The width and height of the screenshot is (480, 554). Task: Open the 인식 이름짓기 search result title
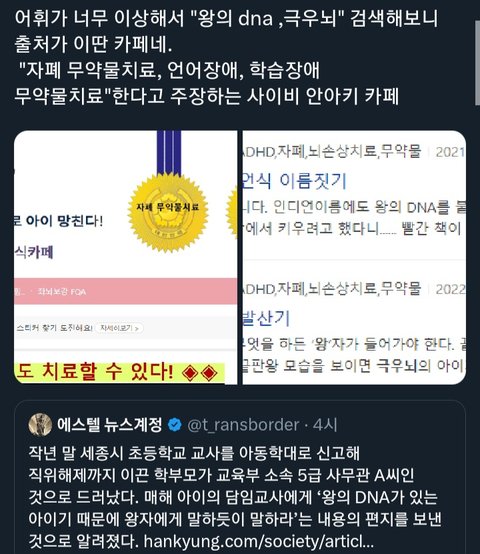(x=294, y=181)
